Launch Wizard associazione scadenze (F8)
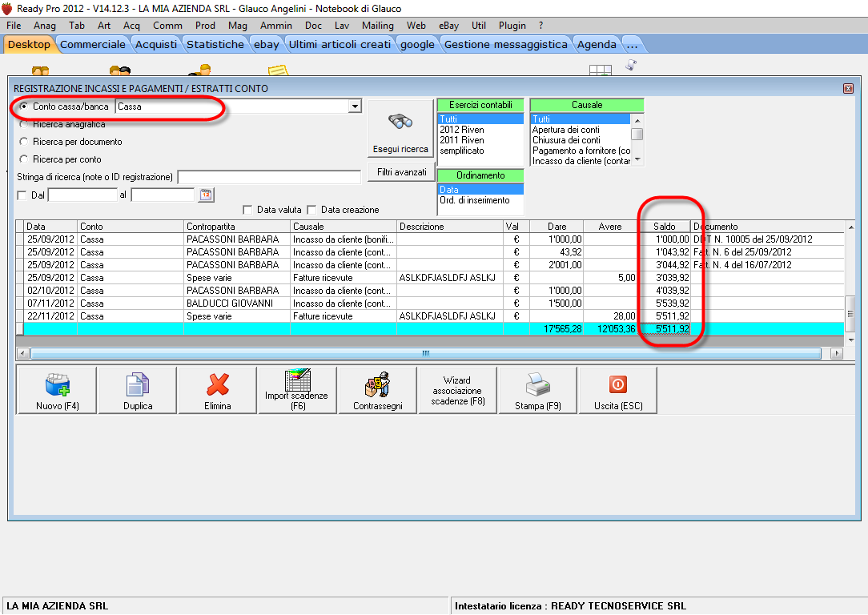 [x=457, y=390]
